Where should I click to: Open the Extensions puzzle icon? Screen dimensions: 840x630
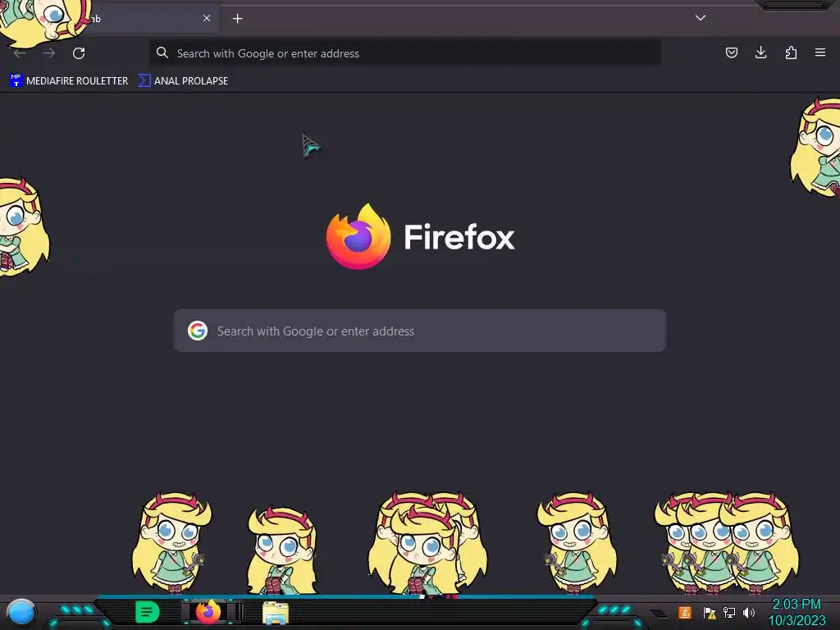791,52
